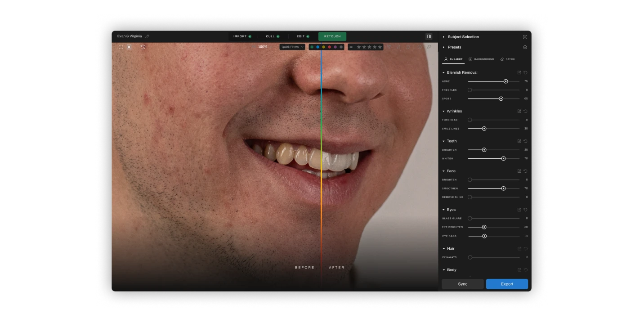Click the edit icon for Teeth section

(519, 141)
